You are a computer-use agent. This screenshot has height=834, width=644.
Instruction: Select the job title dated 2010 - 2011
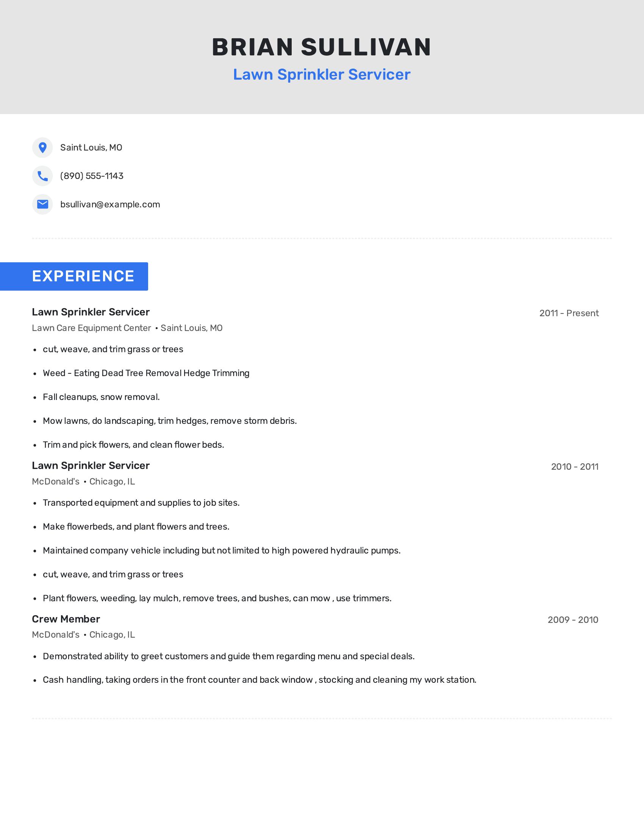[91, 466]
